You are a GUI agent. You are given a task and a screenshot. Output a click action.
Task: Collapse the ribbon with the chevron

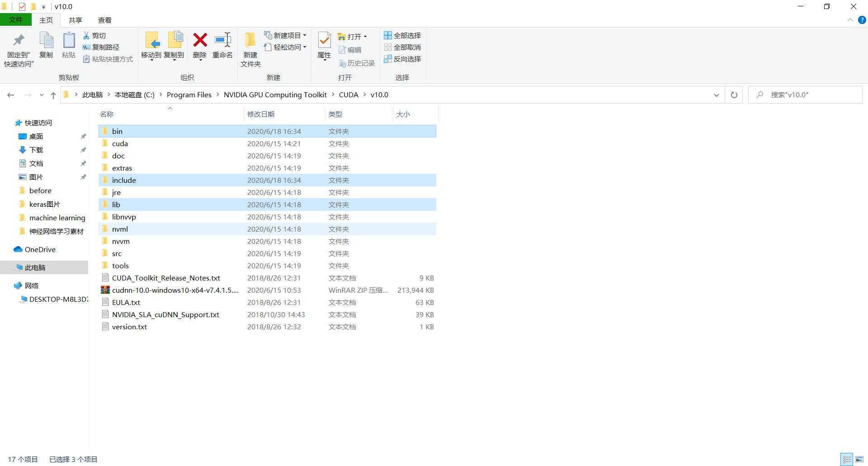click(x=850, y=20)
